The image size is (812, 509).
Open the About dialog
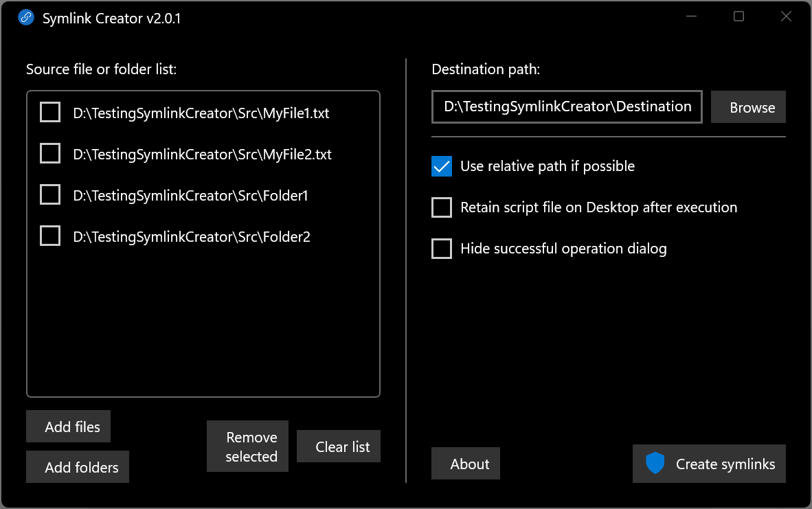coord(466,464)
